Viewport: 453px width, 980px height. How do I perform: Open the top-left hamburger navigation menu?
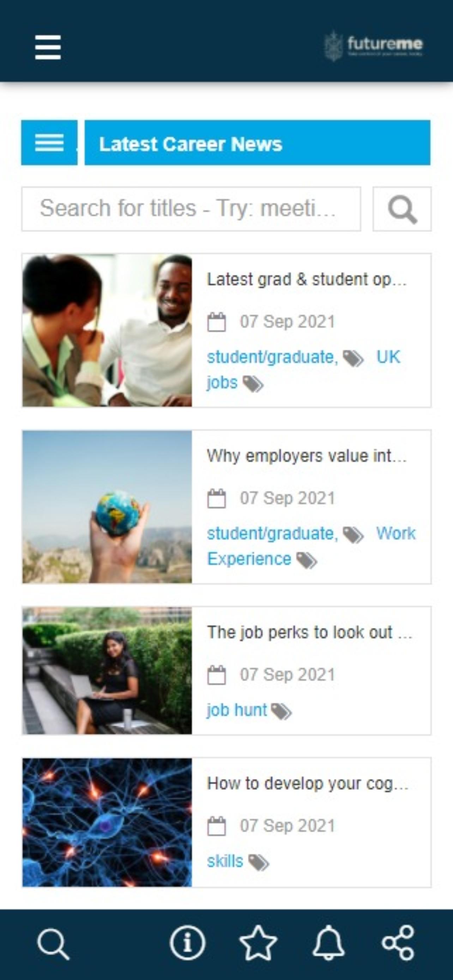pos(48,47)
